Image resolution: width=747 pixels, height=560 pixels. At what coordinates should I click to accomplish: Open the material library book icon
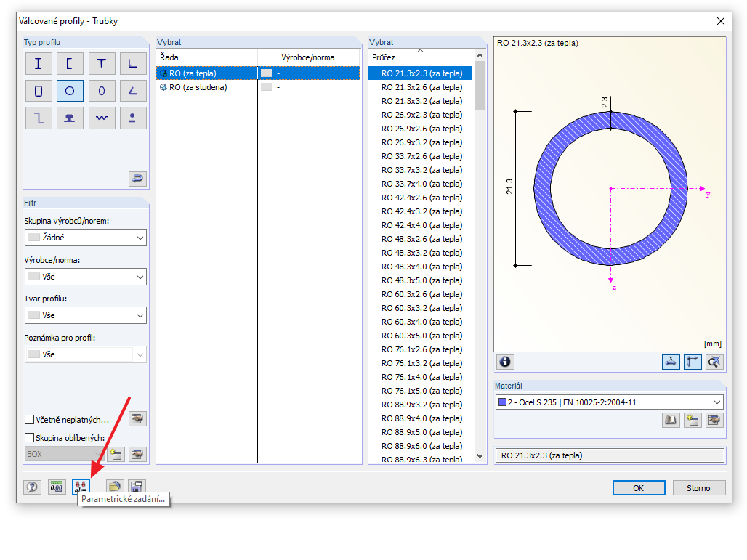click(x=671, y=420)
